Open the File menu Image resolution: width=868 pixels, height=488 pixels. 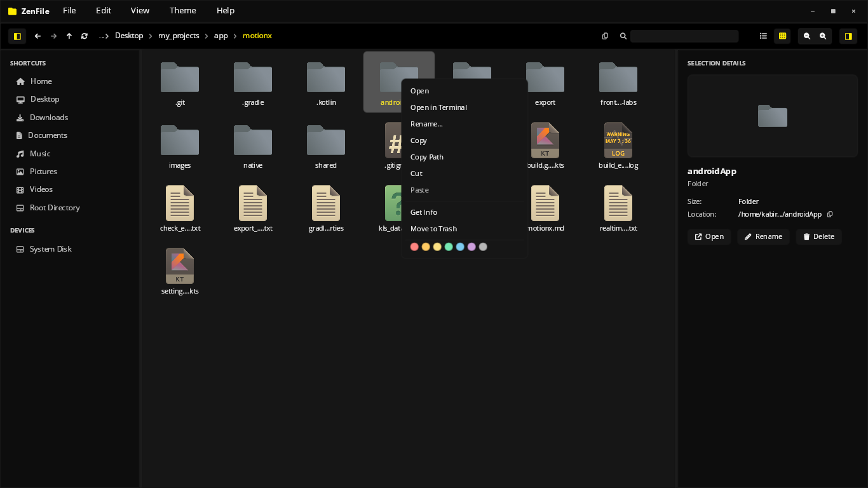(x=69, y=11)
